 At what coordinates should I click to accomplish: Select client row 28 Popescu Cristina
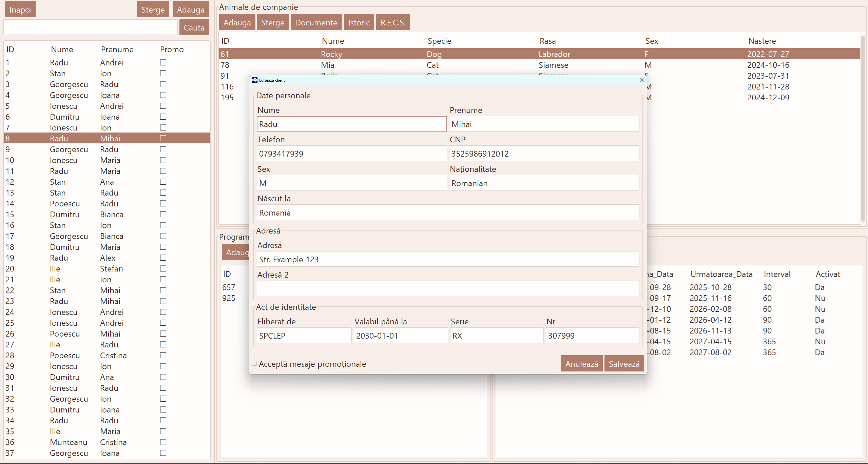pos(107,356)
